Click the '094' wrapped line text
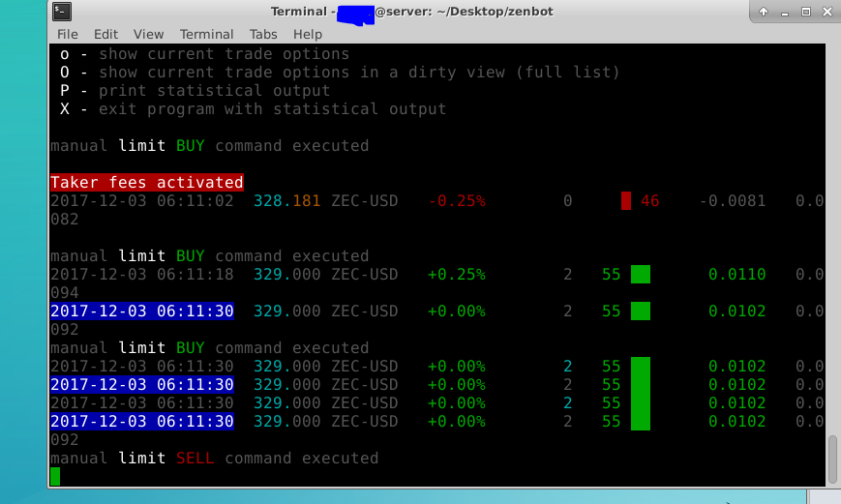841x504 pixels. click(65, 293)
